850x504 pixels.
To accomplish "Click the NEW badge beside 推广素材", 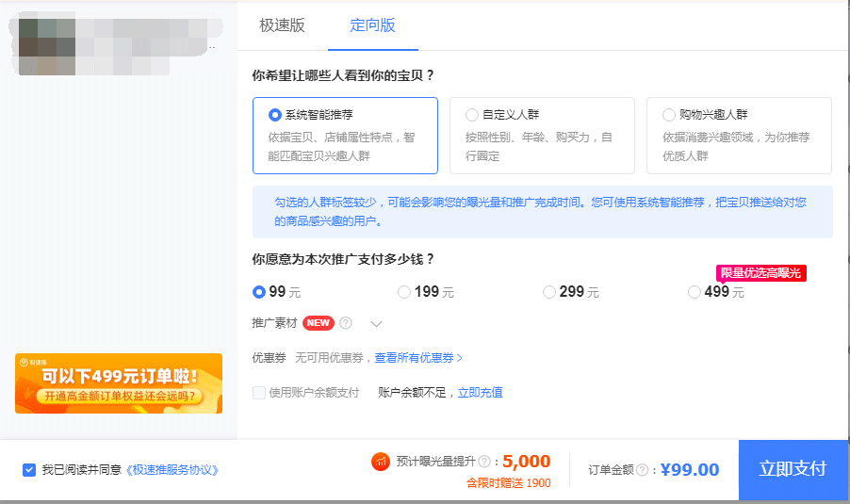I will click(x=319, y=323).
